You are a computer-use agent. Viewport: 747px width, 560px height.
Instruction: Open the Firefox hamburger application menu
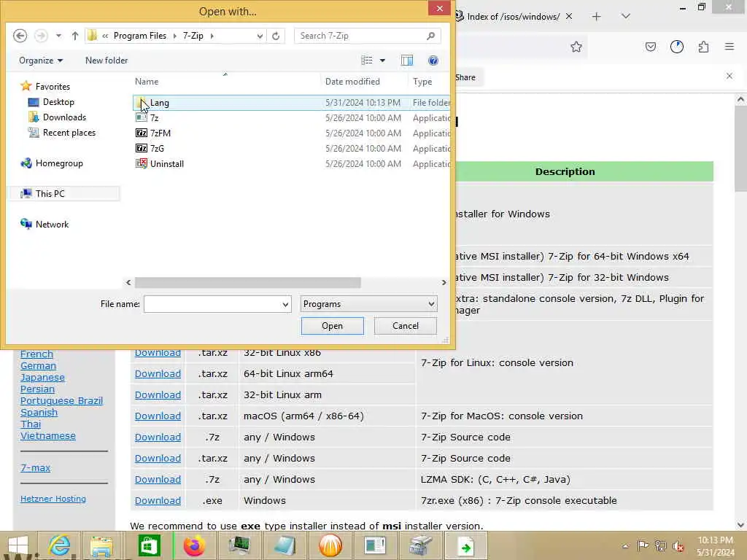click(729, 47)
